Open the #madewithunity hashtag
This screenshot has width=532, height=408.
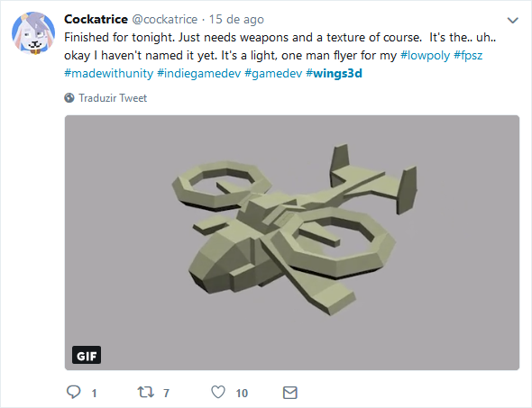pyautogui.click(x=108, y=73)
